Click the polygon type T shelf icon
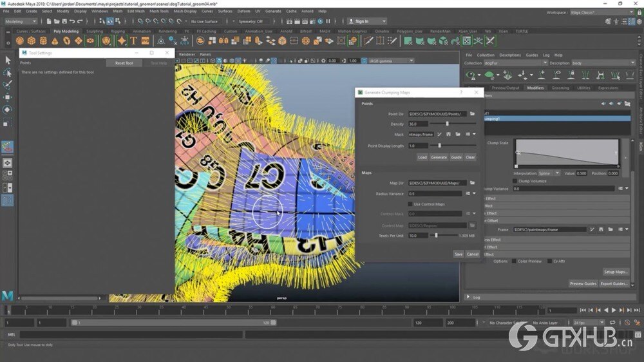Image resolution: width=644 pixels, height=362 pixels. [x=133, y=41]
